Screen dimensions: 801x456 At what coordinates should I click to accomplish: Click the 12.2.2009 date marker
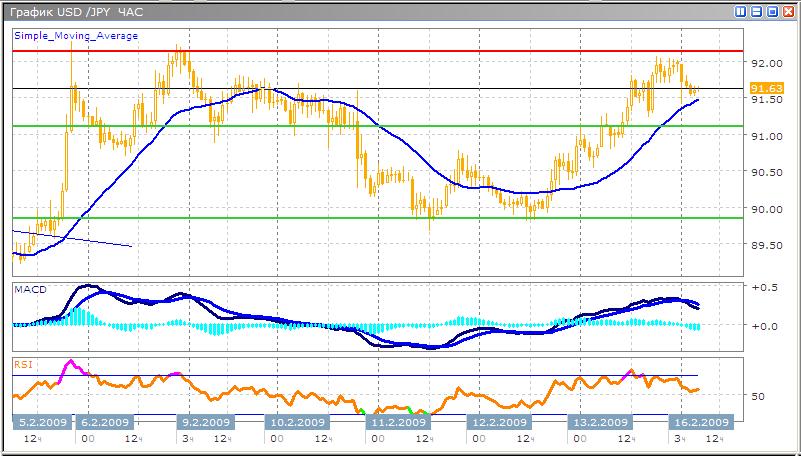(500, 422)
